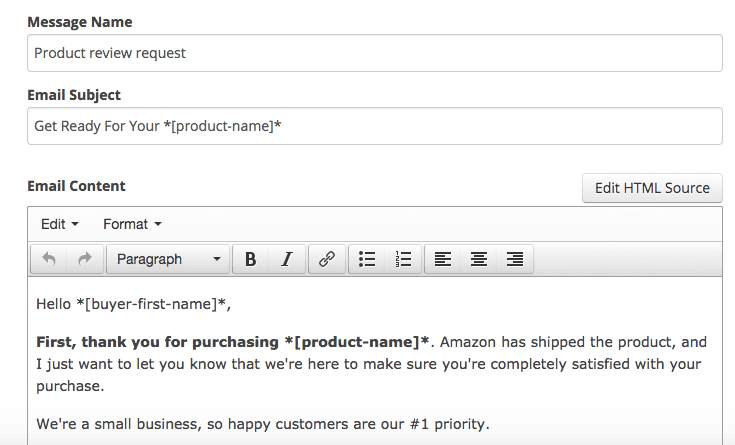Click the Edit HTML Source button
Image resolution: width=735 pixels, height=445 pixels.
[652, 188]
